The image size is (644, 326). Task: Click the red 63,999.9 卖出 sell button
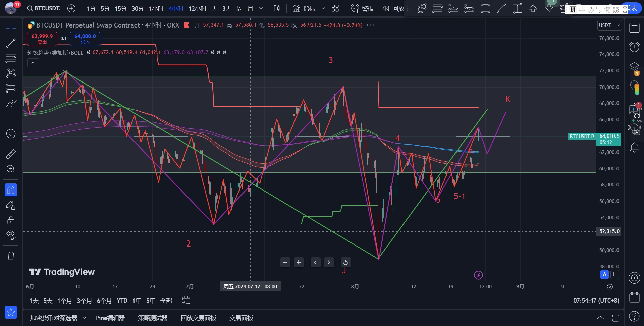point(42,39)
